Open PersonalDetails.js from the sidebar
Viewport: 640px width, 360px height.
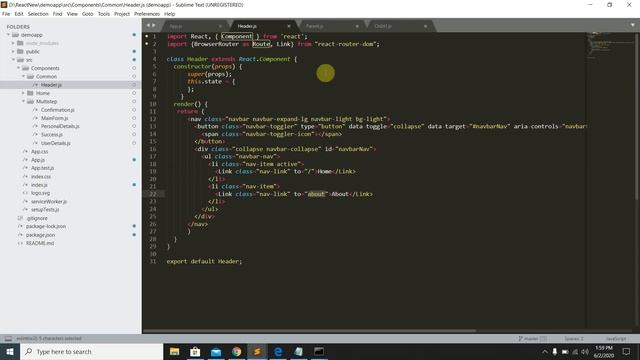pos(60,126)
